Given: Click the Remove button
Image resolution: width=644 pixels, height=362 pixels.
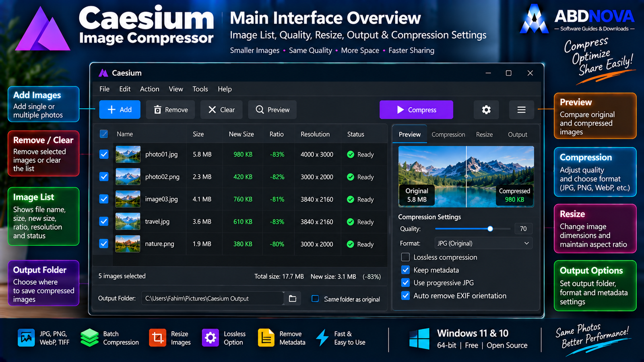Looking at the screenshot, I should click(x=171, y=110).
